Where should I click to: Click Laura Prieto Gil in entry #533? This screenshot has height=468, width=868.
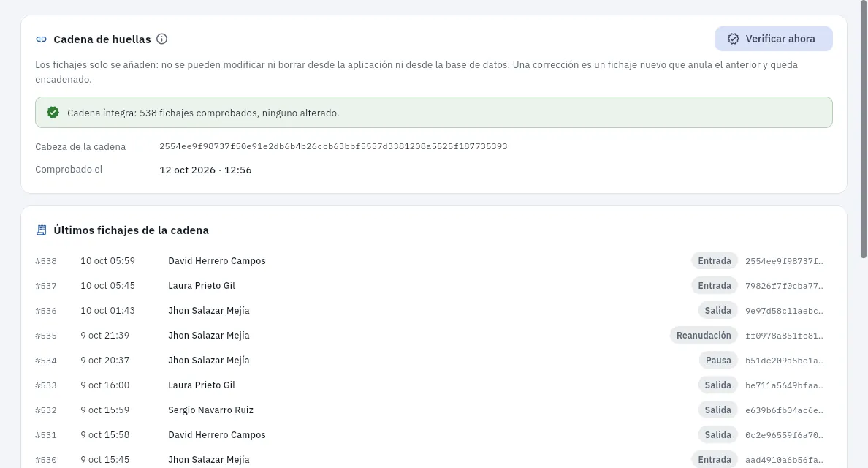202,385
